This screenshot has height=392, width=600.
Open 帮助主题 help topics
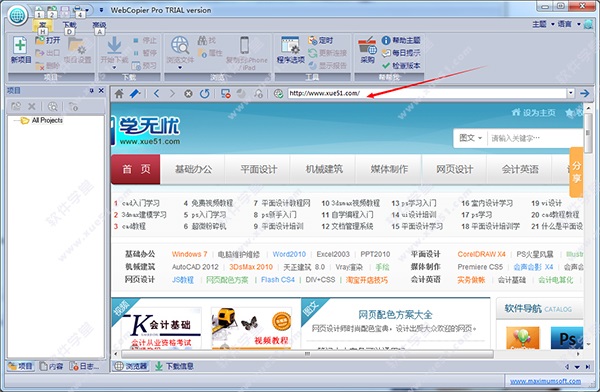(x=401, y=40)
